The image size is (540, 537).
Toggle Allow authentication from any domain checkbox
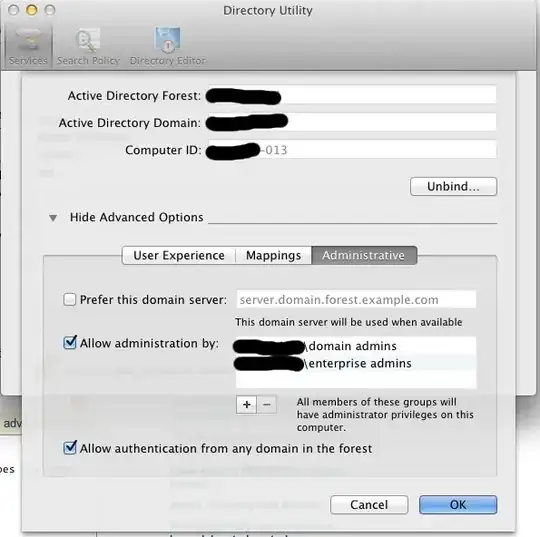tap(70, 448)
